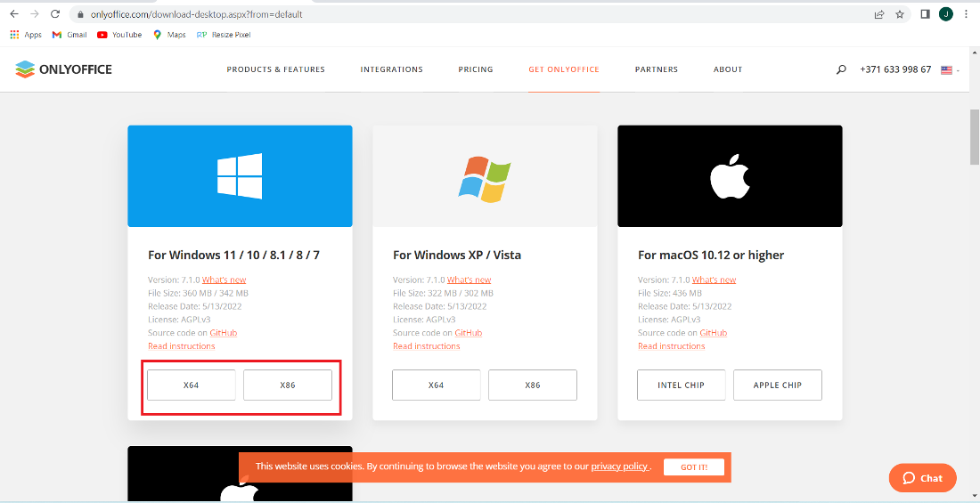Bookmark this page with the star icon
Screen dimensions: 980x503
tap(900, 14)
